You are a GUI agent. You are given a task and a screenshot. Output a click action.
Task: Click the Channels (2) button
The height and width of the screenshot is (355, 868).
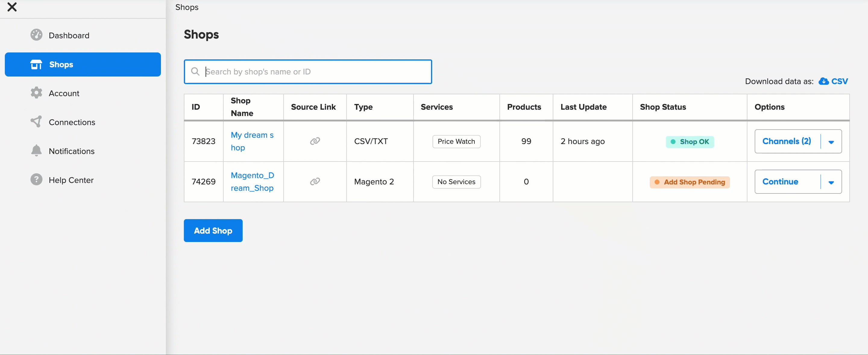[x=787, y=141]
